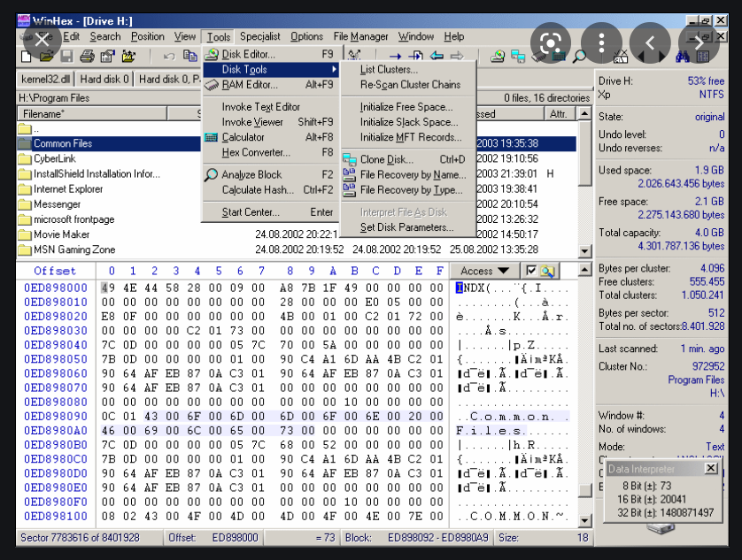Click the previous image overlay arrow
Viewport: 742px width, 560px height.
tap(650, 43)
